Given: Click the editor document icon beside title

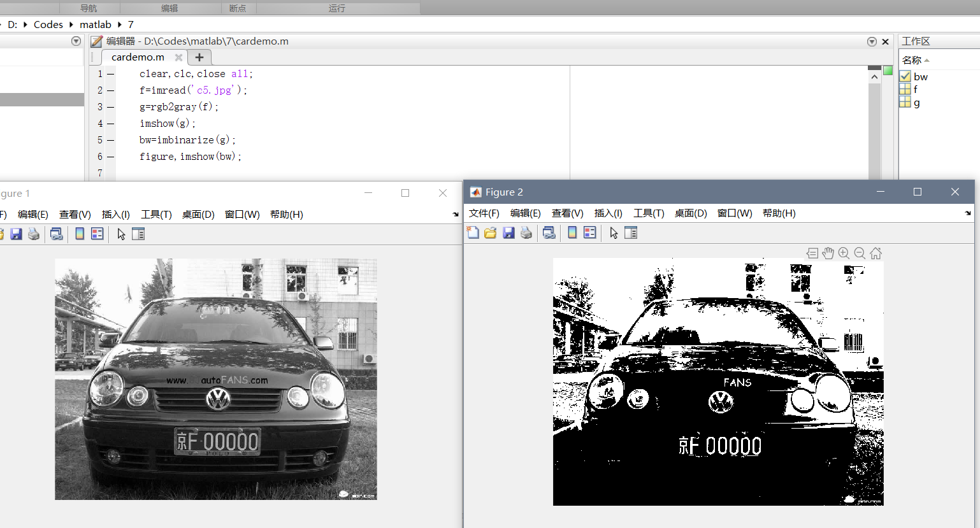Looking at the screenshot, I should point(96,41).
